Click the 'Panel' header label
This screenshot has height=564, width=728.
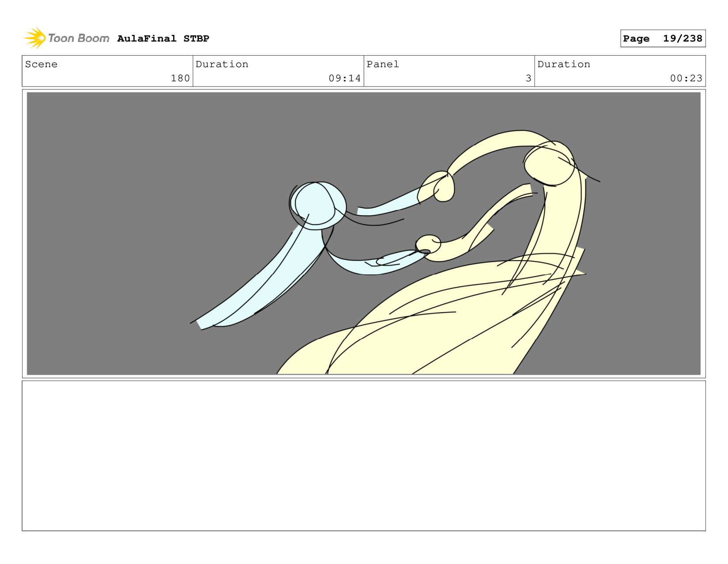[x=383, y=64]
